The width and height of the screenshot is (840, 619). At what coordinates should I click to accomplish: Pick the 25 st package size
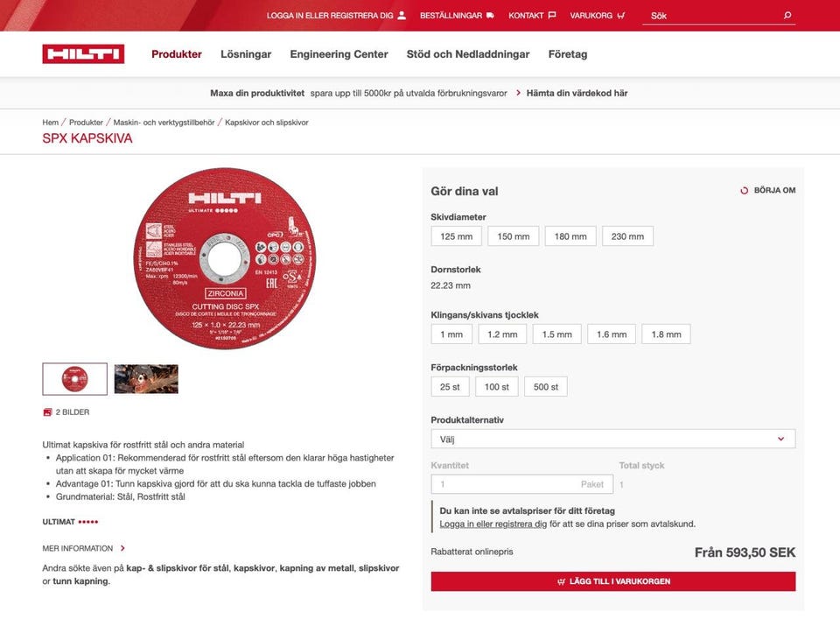pyautogui.click(x=450, y=387)
